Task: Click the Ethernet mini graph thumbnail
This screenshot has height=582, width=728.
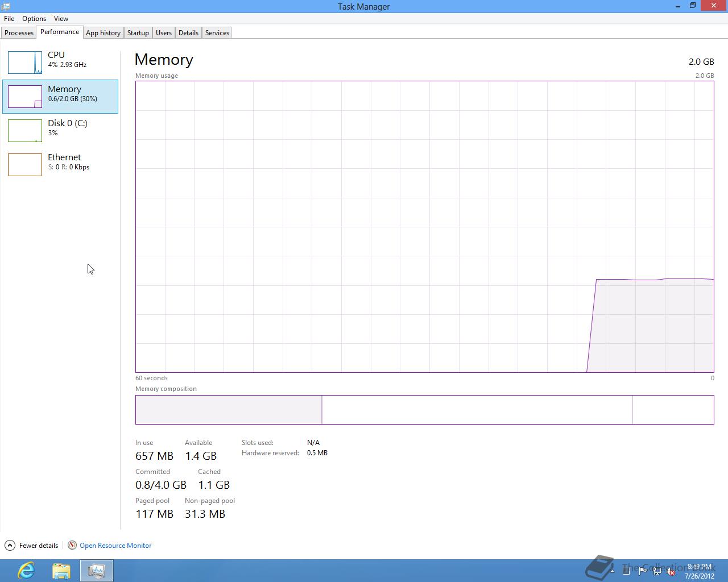Action: pyautogui.click(x=25, y=165)
